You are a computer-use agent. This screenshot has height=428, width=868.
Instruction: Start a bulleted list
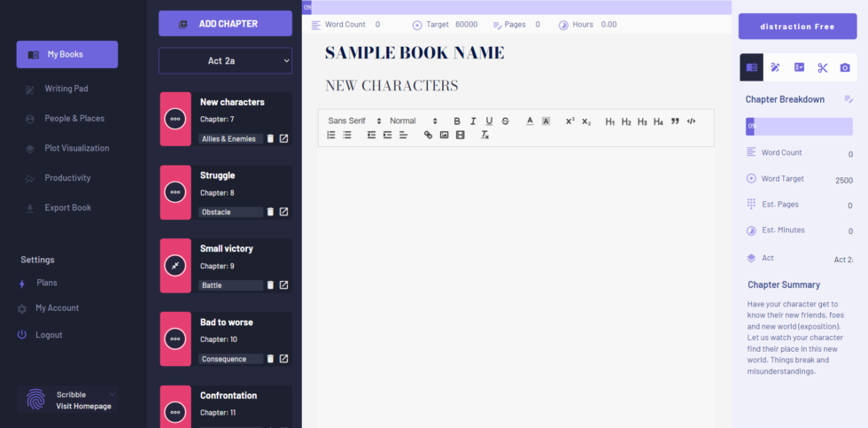click(347, 135)
